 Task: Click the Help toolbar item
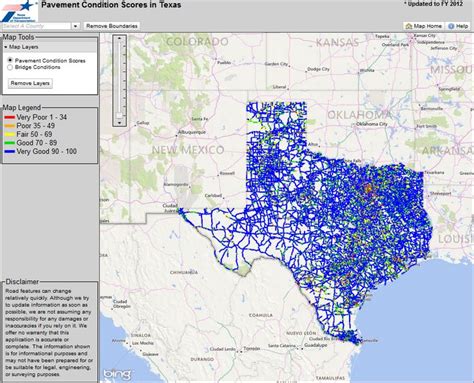point(458,26)
